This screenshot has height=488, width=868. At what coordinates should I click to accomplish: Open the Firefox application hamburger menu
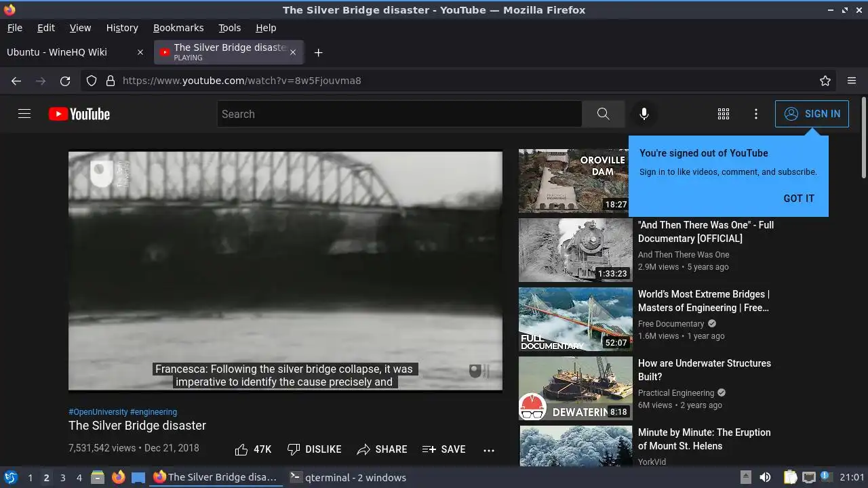click(852, 81)
